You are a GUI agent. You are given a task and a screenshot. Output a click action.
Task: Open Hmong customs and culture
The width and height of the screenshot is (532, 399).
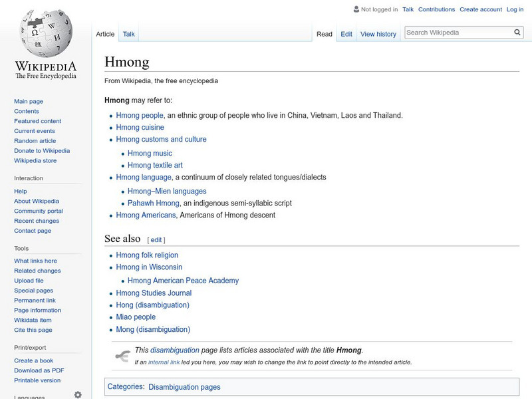point(161,139)
